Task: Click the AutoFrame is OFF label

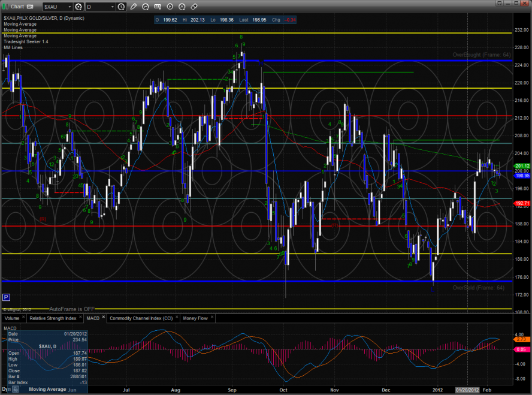Action: pos(72,309)
